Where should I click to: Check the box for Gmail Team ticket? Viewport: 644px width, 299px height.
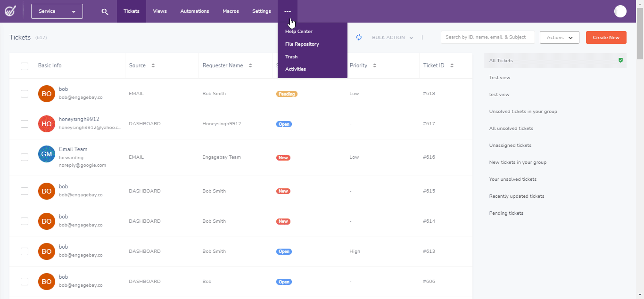tap(25, 157)
